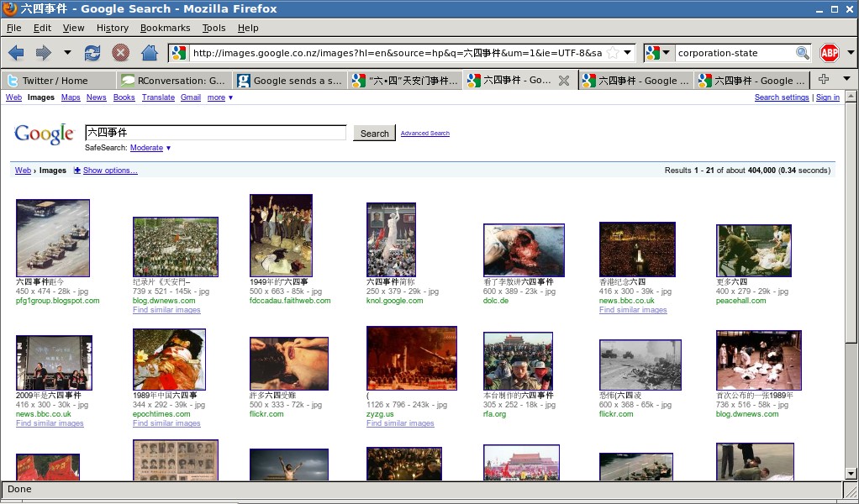The image size is (859, 504).
Task: Click the Search button
Action: [x=375, y=134]
